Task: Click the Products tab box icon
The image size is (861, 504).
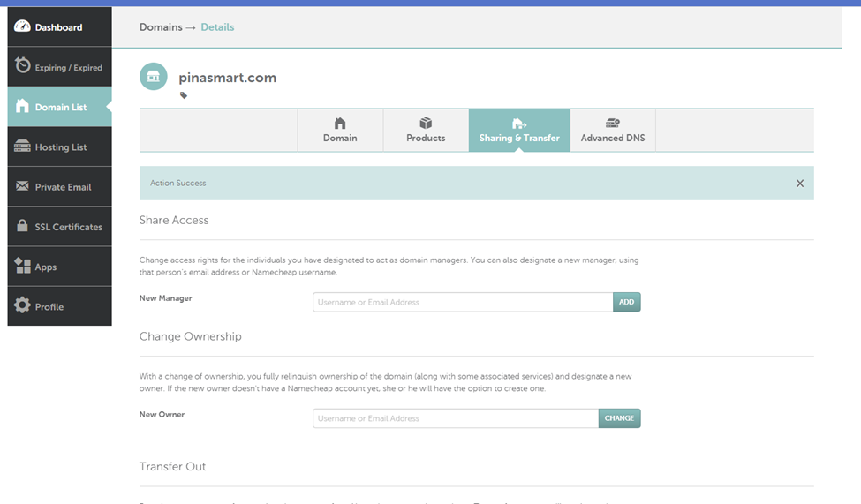Action: tap(426, 123)
